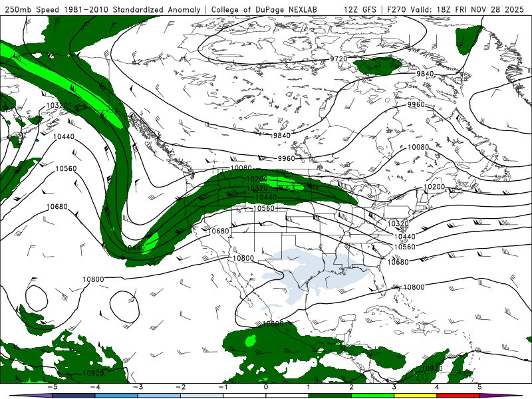Click the '1' color bar tick label
The width and height of the screenshot is (532, 399).
(309, 387)
